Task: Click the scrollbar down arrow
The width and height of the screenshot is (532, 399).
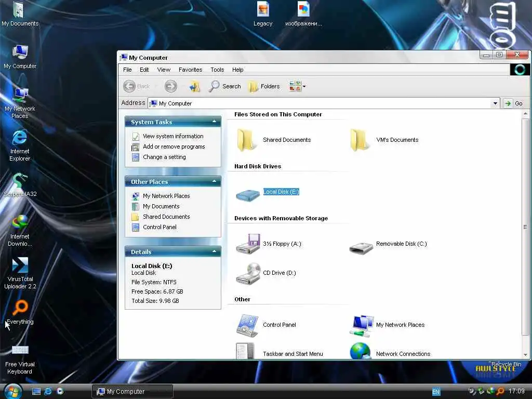Action: [525, 355]
